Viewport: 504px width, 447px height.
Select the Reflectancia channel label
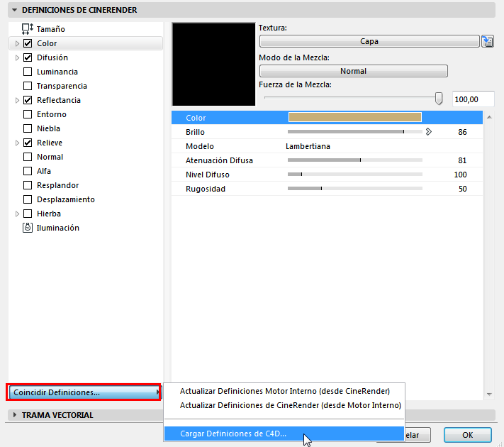[59, 100]
